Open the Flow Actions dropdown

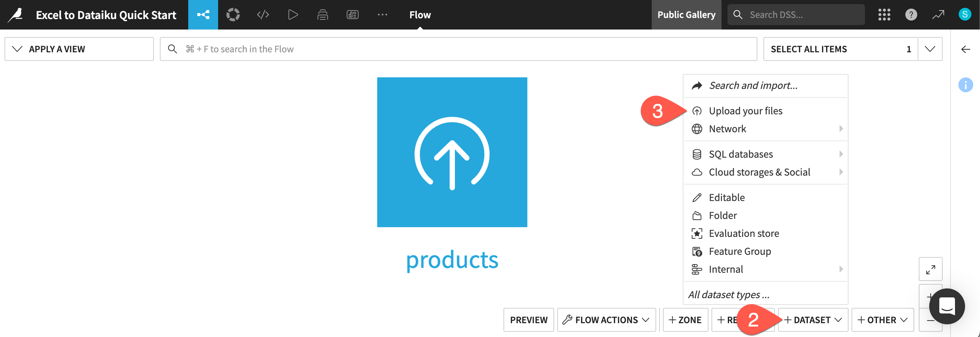click(x=607, y=320)
